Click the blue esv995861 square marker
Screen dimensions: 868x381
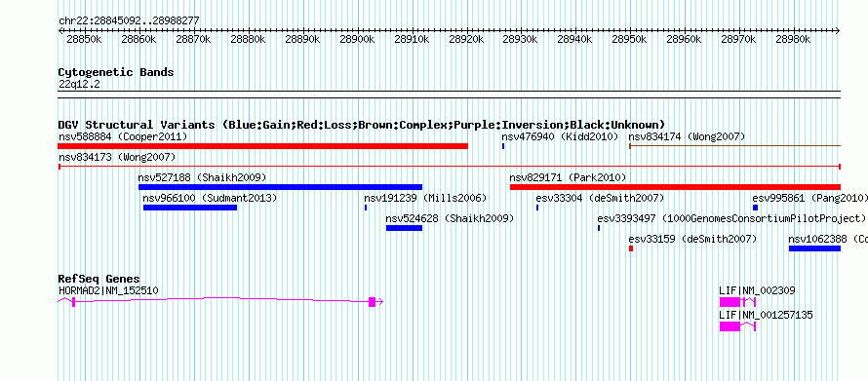coord(755,208)
